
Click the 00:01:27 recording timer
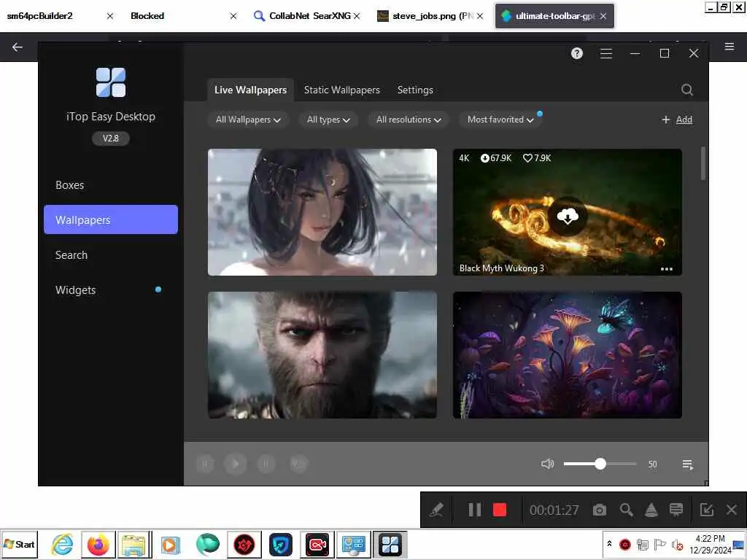tap(554, 510)
